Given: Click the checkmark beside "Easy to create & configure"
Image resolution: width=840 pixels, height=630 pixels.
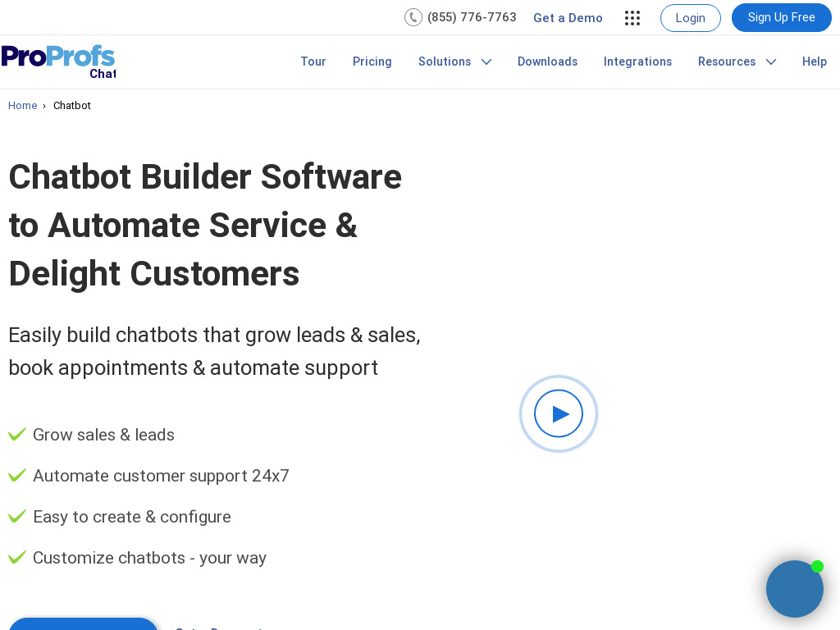Looking at the screenshot, I should tap(17, 516).
